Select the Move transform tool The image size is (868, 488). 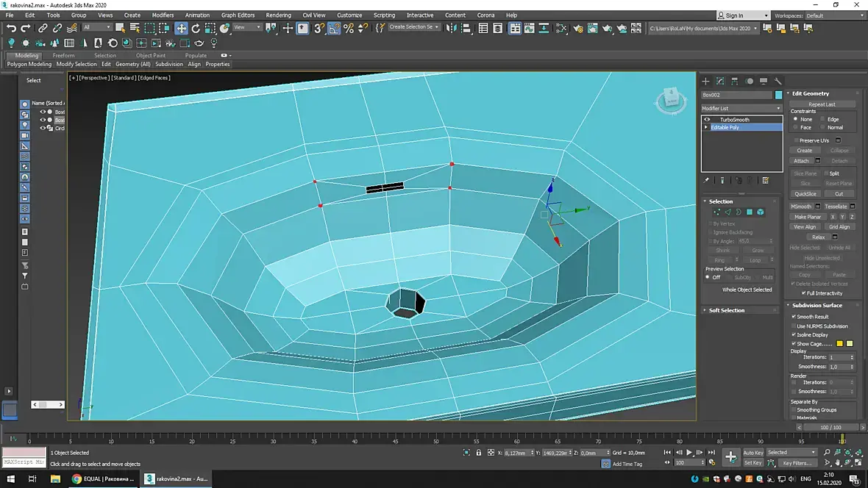181,28
